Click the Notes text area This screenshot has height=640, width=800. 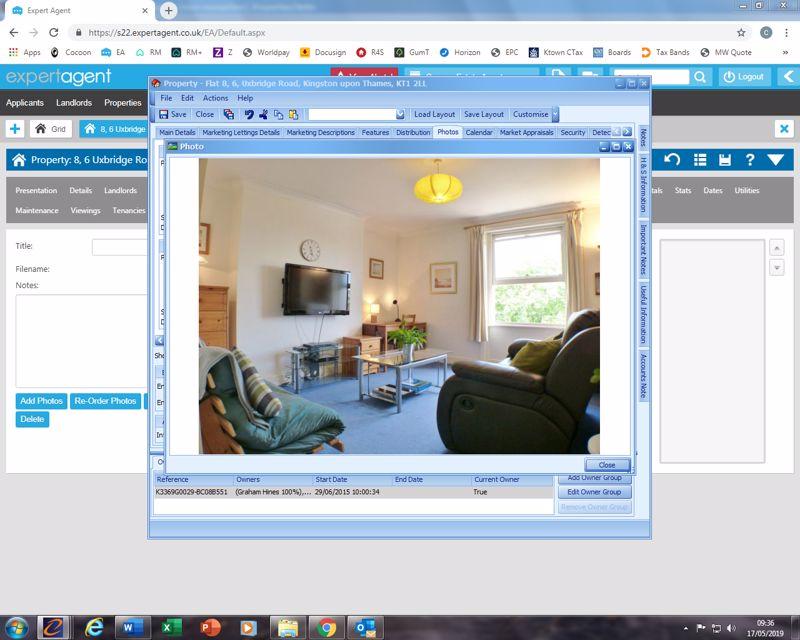(82, 341)
